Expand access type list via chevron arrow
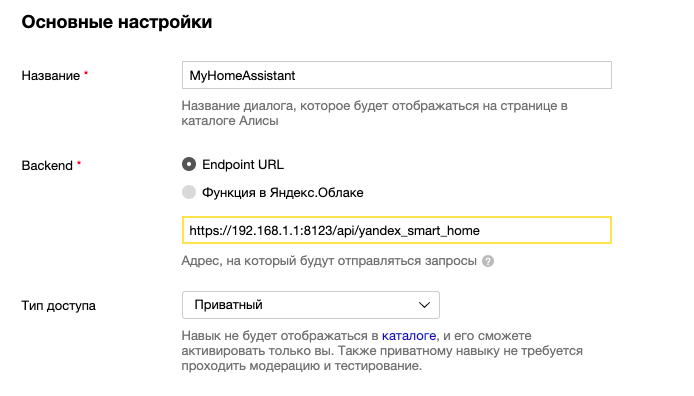The width and height of the screenshot is (694, 396). tap(424, 305)
